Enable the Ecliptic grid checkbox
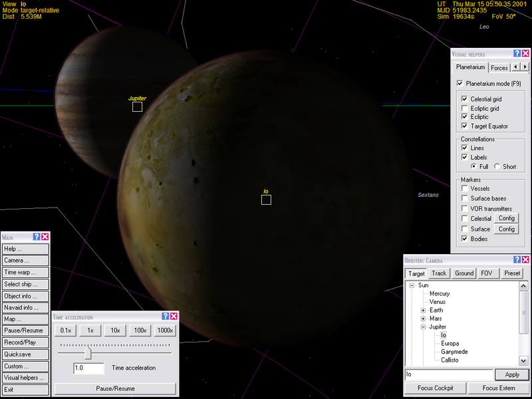This screenshot has height=399, width=532. click(x=465, y=108)
